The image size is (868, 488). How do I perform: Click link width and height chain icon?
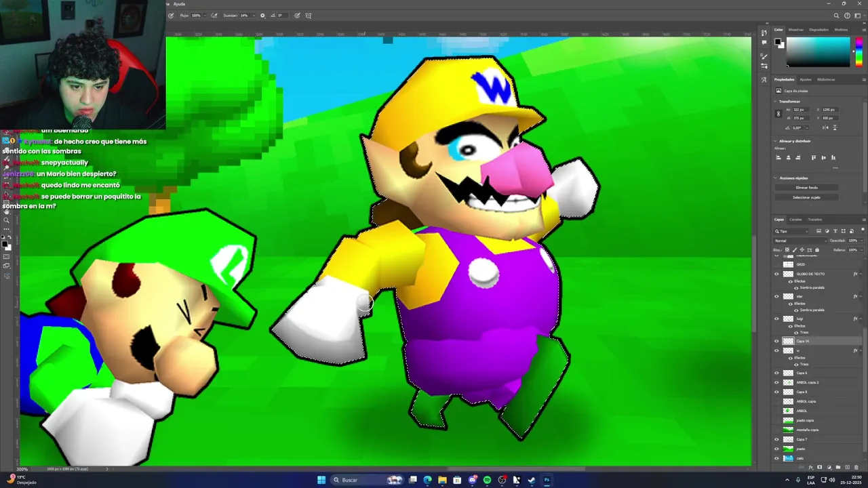coord(778,114)
